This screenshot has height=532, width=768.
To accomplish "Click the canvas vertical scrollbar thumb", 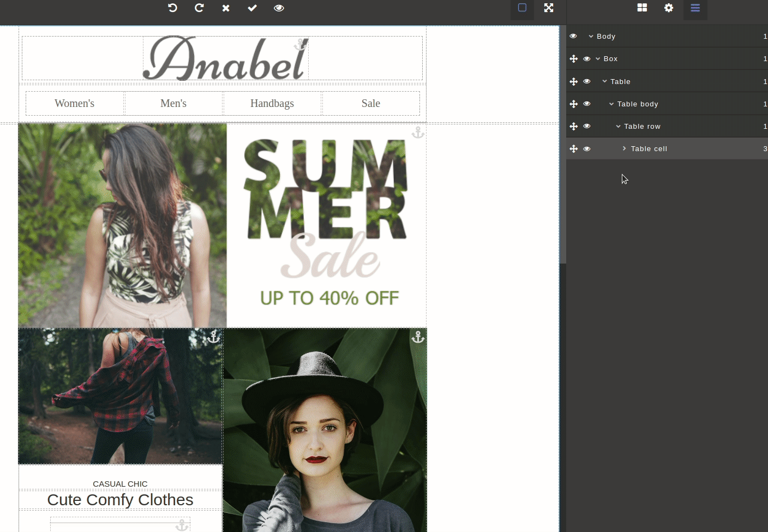I will click(563, 145).
